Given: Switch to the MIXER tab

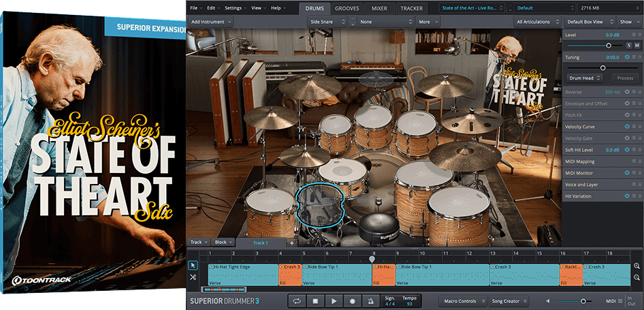Looking at the screenshot, I should coord(379,8).
